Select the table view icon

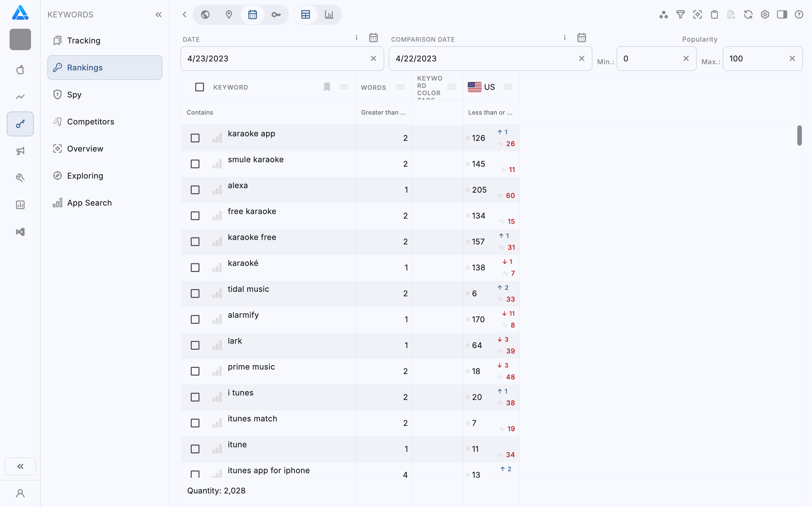(305, 14)
